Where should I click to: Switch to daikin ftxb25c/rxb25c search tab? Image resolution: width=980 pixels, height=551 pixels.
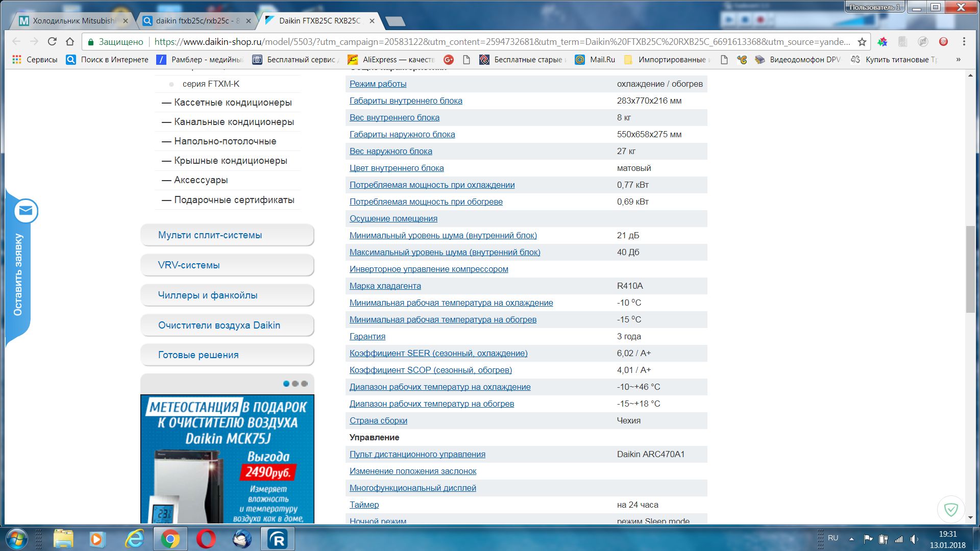(197, 21)
